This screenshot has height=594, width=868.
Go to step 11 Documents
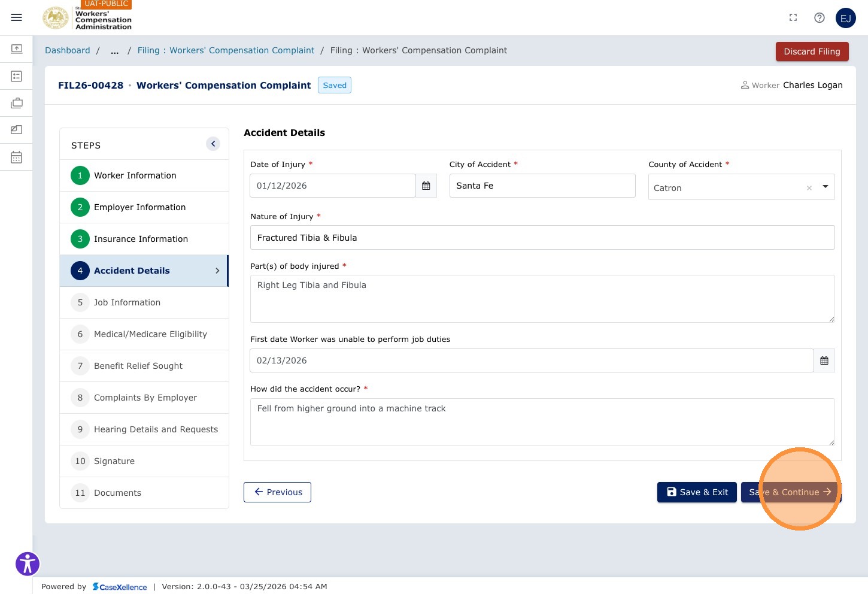point(144,493)
